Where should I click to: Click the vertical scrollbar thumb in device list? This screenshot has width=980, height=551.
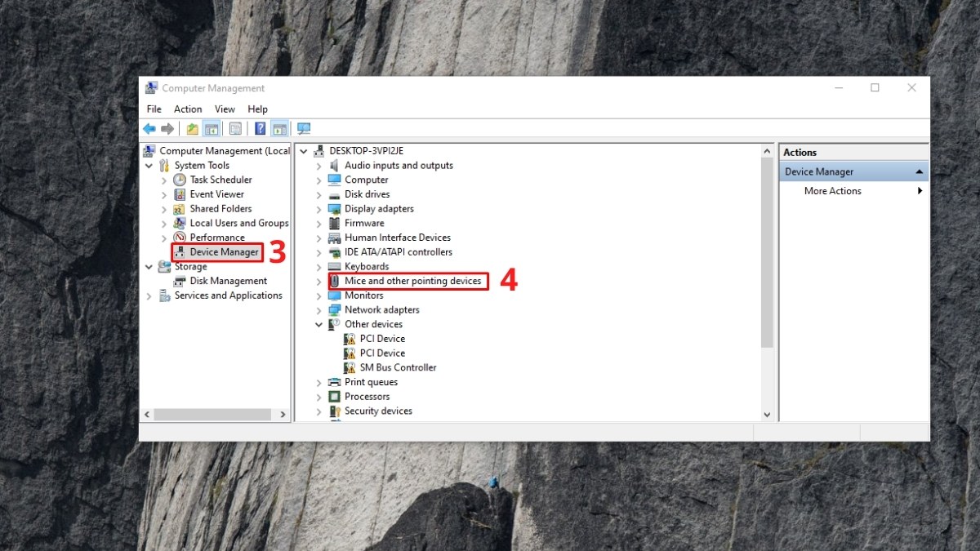(x=767, y=253)
